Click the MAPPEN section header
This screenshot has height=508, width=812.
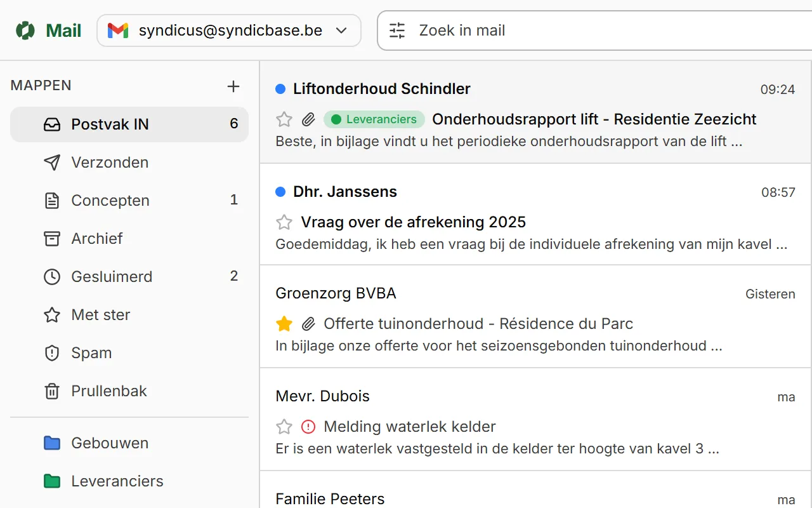pyautogui.click(x=41, y=86)
